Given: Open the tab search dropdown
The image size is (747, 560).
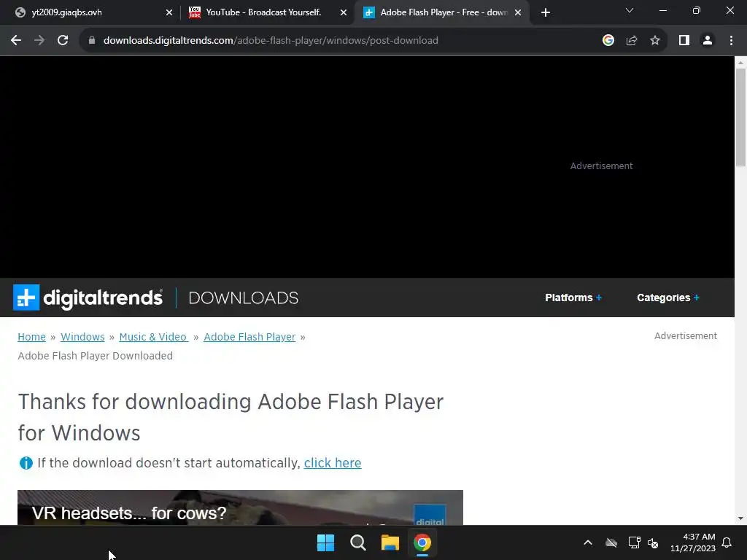Looking at the screenshot, I should 630,10.
